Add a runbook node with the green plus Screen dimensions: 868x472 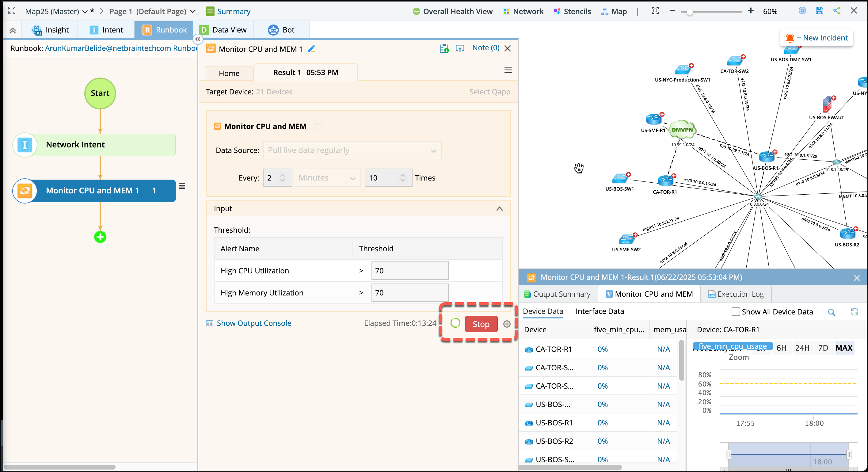click(100, 237)
